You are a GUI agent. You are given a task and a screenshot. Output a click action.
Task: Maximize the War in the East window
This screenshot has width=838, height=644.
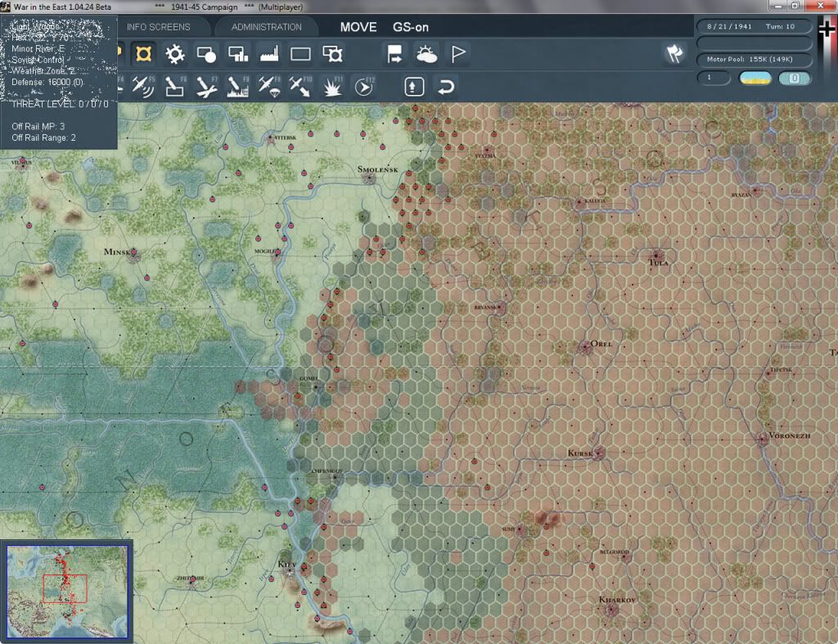click(795, 6)
